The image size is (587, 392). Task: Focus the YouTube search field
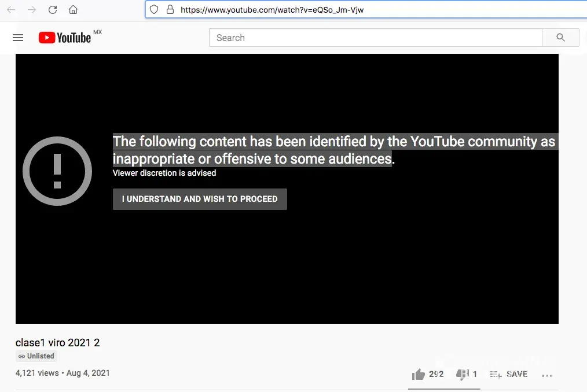[376, 38]
